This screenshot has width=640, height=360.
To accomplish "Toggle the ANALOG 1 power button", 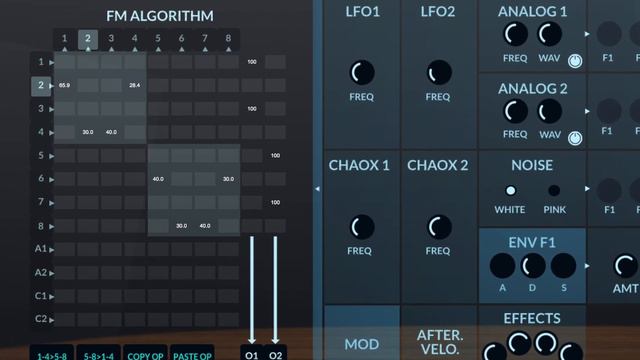I will coord(575,61).
